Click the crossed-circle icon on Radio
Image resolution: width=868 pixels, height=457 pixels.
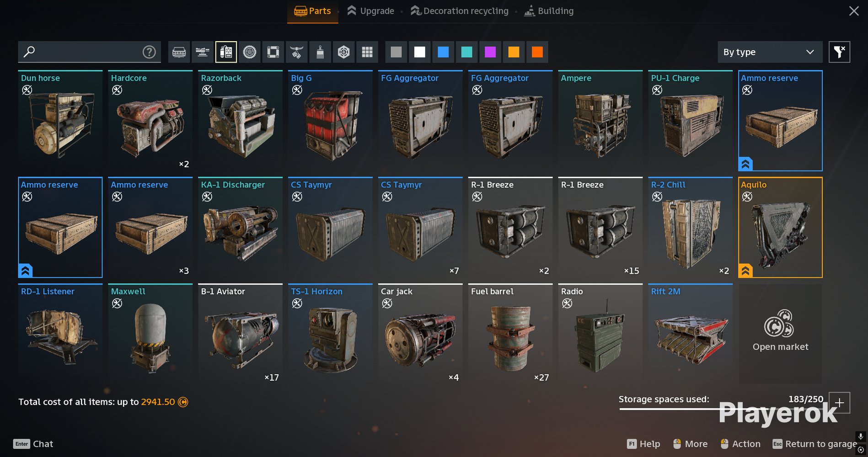coord(567,303)
